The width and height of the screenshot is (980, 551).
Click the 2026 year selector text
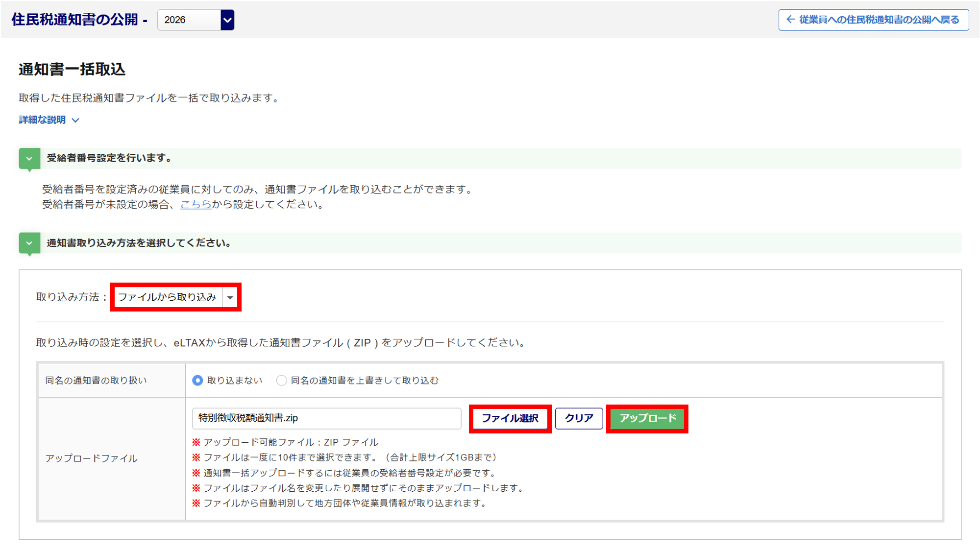click(175, 20)
